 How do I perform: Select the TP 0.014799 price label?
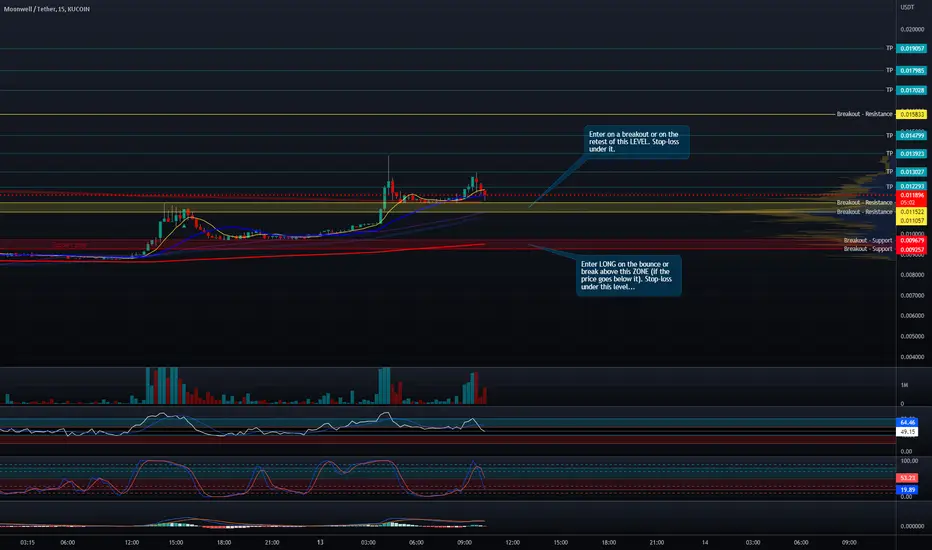click(x=911, y=136)
